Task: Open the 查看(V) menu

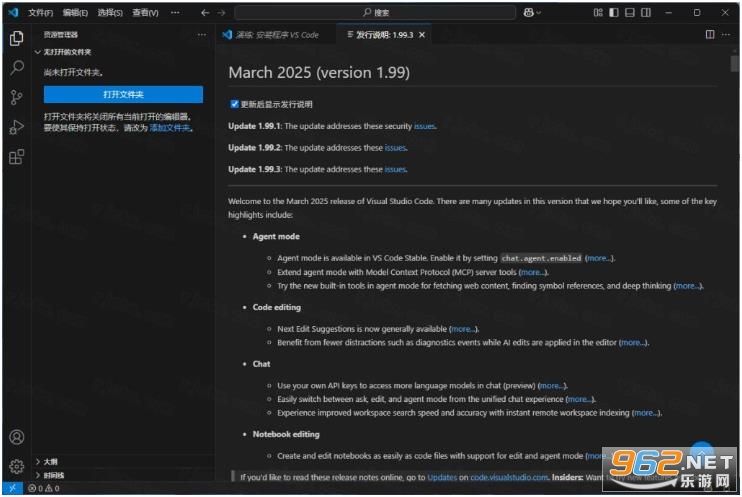Action: pyautogui.click(x=145, y=13)
